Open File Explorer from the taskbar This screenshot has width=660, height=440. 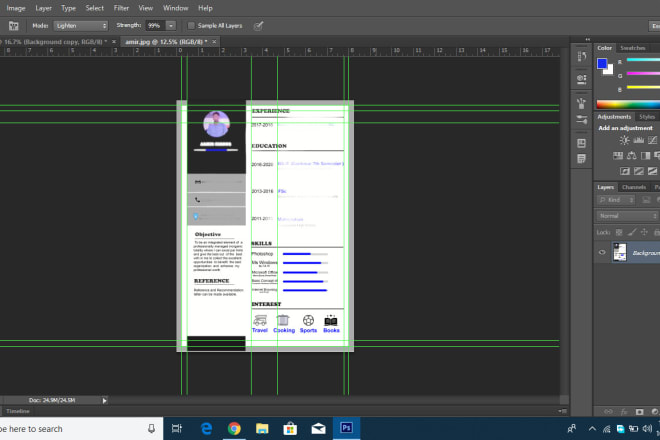coord(262,429)
